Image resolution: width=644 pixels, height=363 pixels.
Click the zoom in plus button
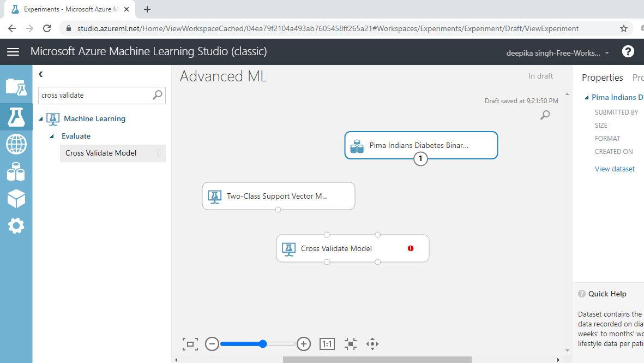tap(304, 344)
